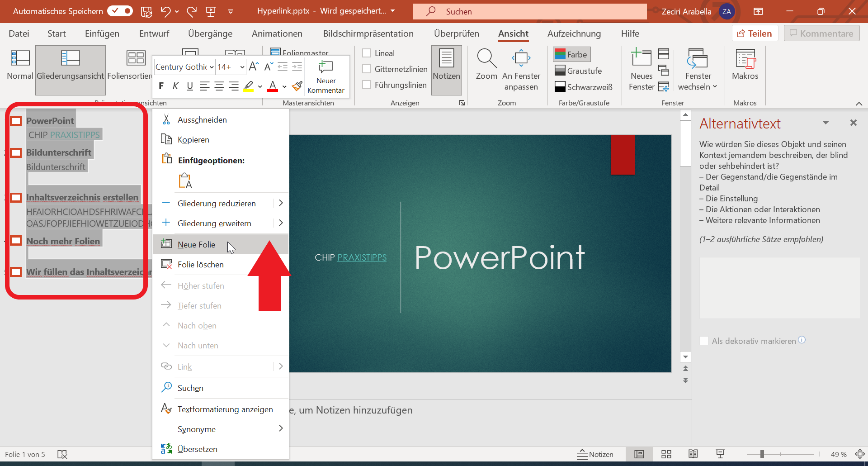868x466 pixels.
Task: Select Graustufe color mode
Action: (578, 71)
